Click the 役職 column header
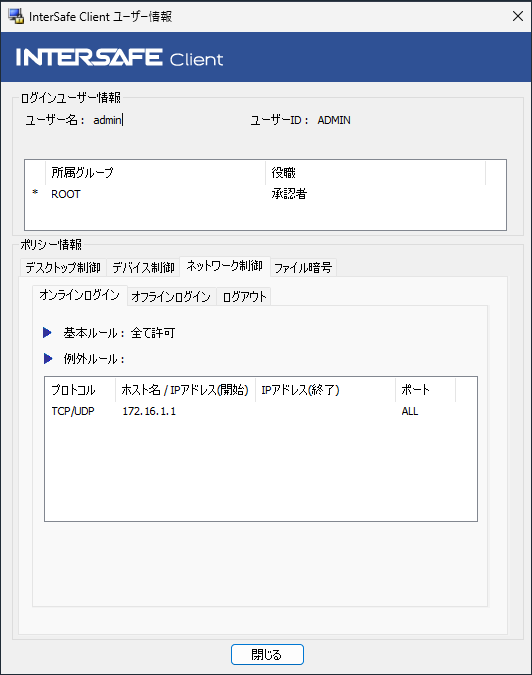 [x=375, y=173]
